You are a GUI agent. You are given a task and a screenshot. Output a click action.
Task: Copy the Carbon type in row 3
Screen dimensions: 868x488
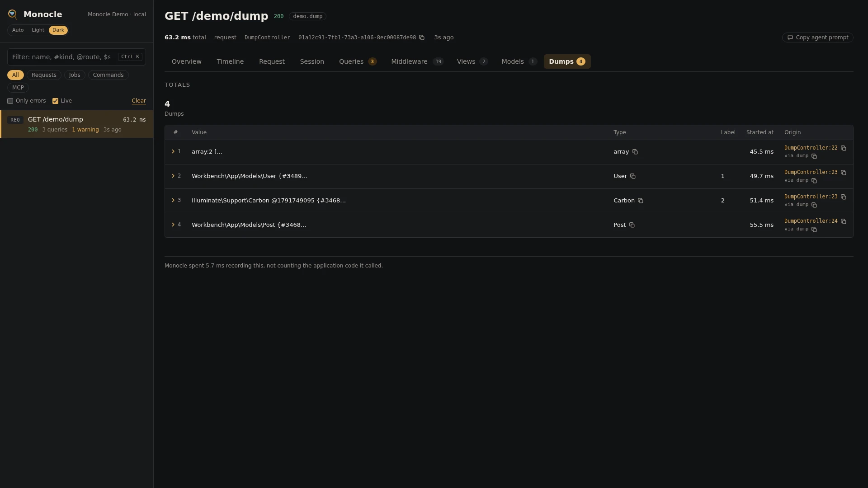(x=641, y=201)
